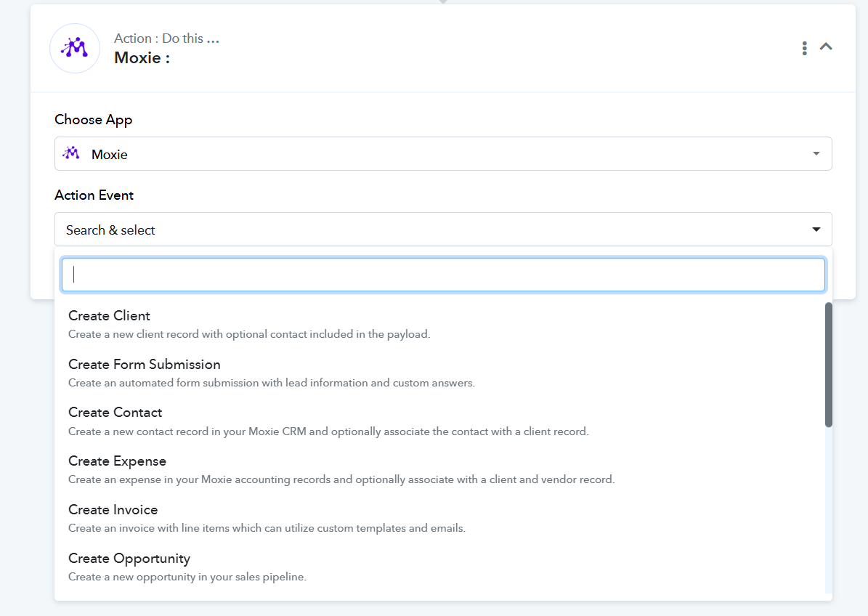Click the 'Moxie :' step title
Screen dimensions: 868x616
(142, 58)
